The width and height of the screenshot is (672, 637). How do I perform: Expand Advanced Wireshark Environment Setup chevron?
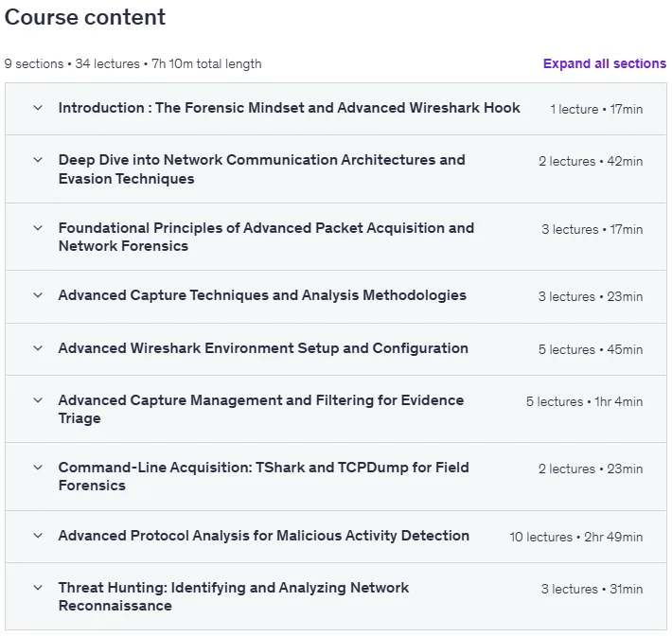(38, 348)
